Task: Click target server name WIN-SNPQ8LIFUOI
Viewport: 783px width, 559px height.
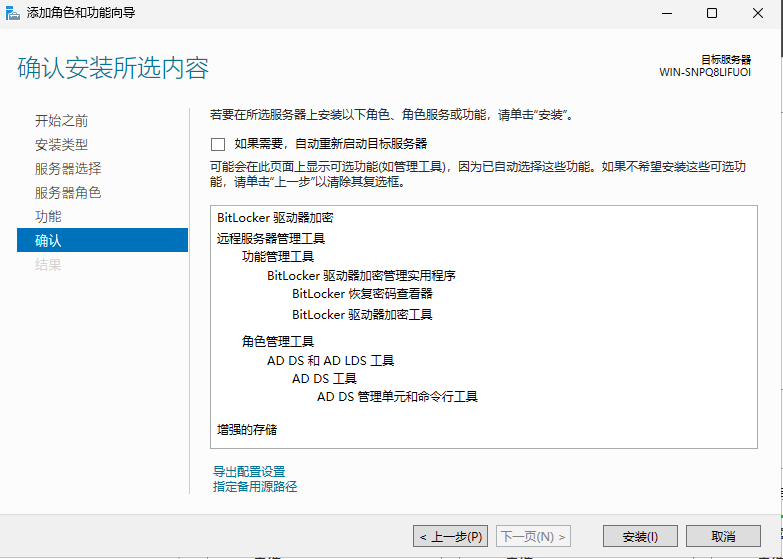Action: point(705,72)
